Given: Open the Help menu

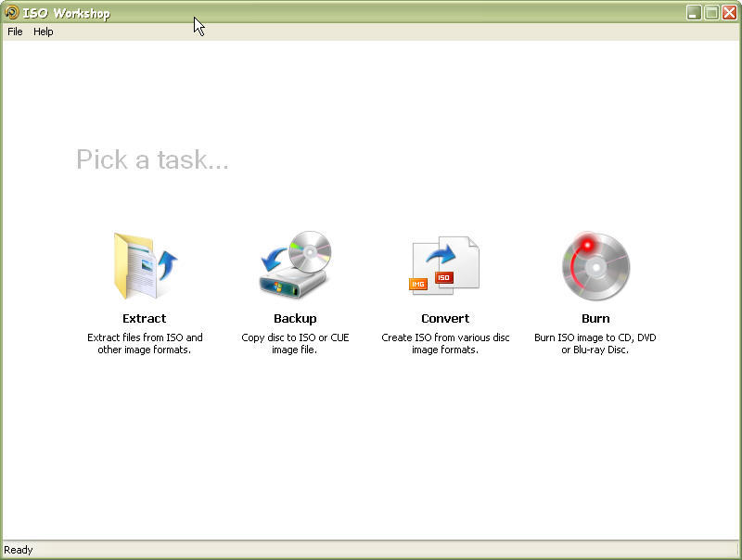Looking at the screenshot, I should point(43,31).
